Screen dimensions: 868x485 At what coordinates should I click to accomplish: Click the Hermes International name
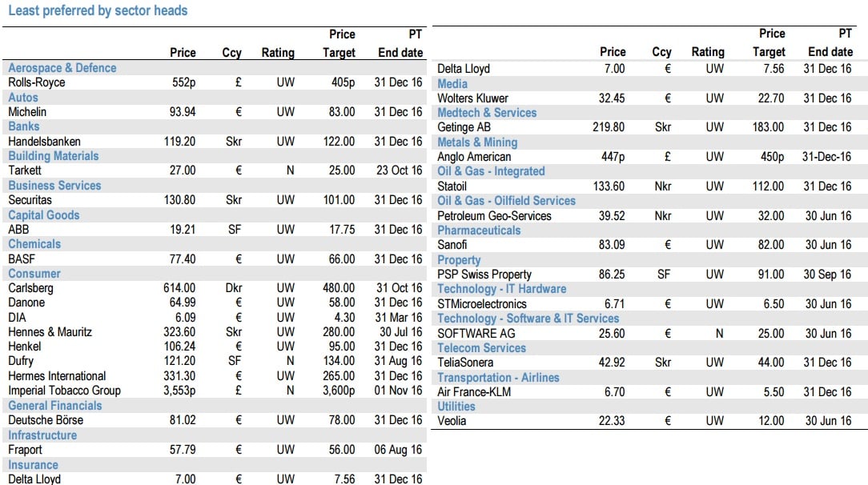[57, 376]
